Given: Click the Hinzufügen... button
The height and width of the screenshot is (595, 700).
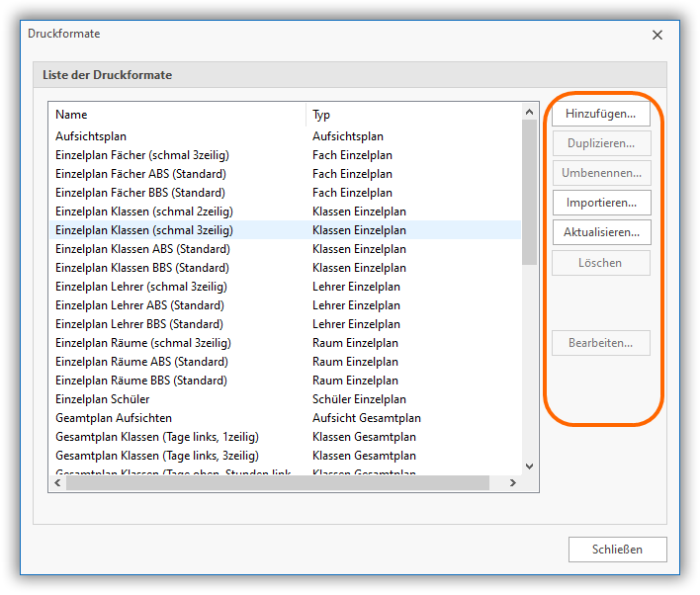Looking at the screenshot, I should (601, 114).
